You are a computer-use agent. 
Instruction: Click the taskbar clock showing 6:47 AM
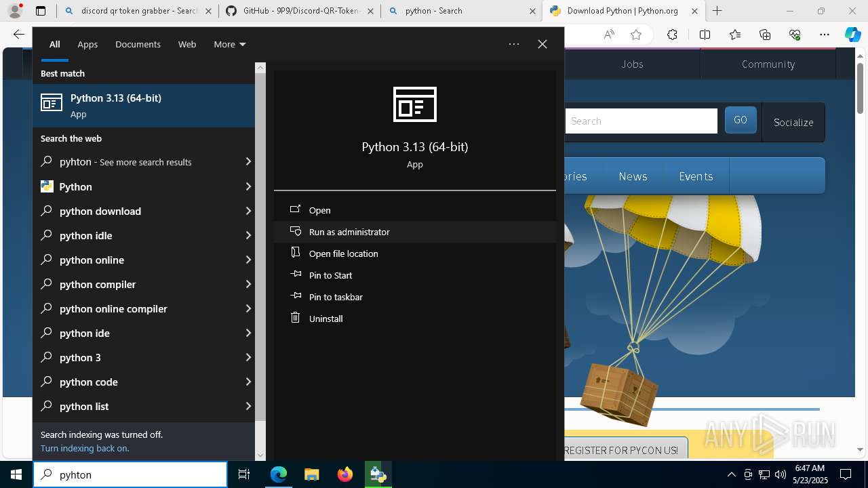tap(810, 474)
